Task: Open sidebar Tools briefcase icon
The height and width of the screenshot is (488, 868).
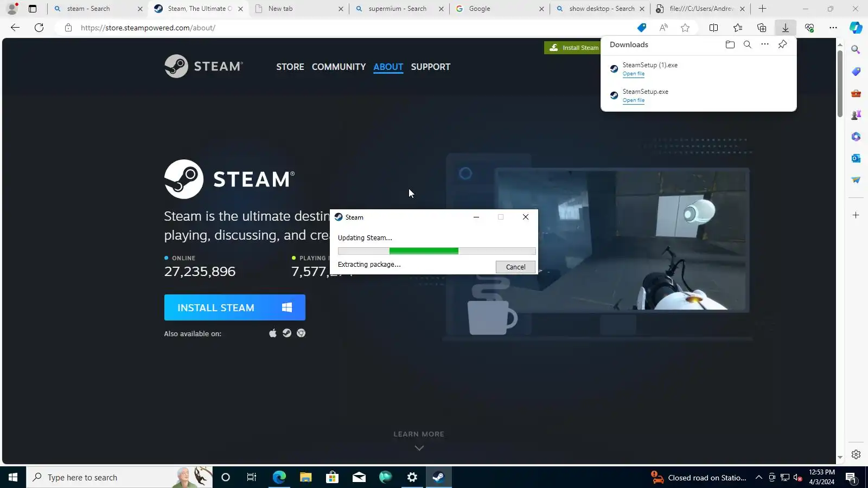Action: click(x=856, y=93)
